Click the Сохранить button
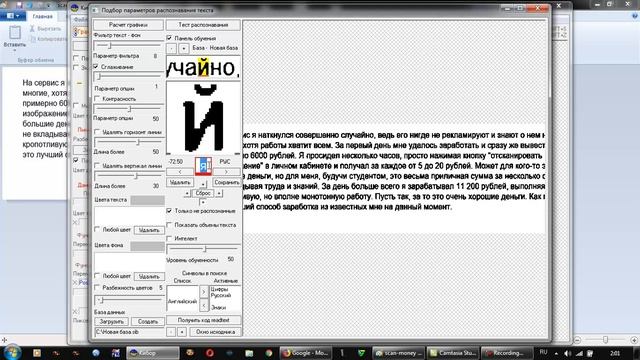Screen dimensions: 640x360 227,182
